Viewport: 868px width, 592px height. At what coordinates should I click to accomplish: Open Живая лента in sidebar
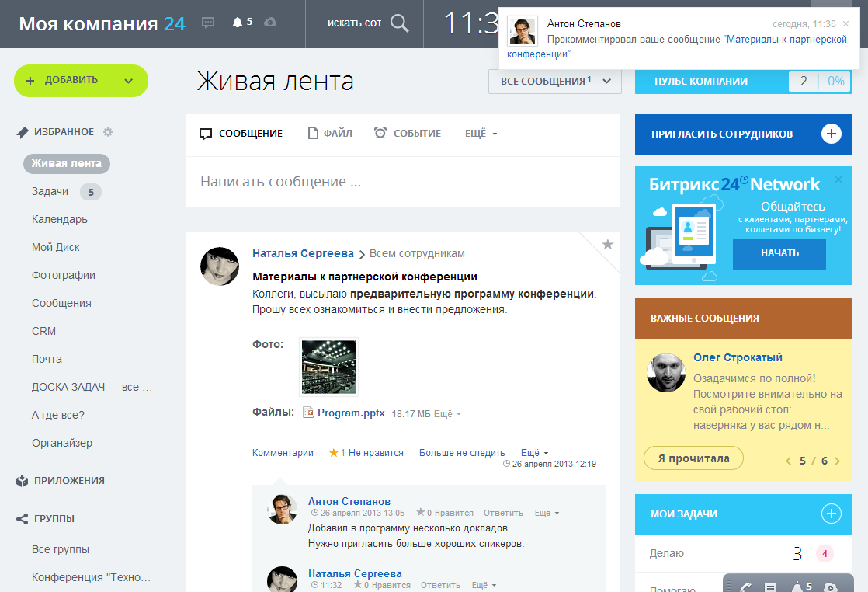coord(67,163)
